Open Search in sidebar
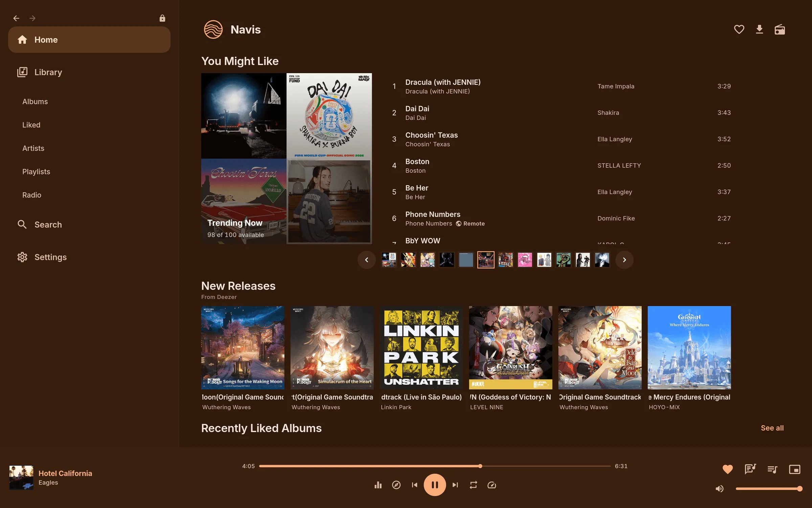 pos(89,225)
